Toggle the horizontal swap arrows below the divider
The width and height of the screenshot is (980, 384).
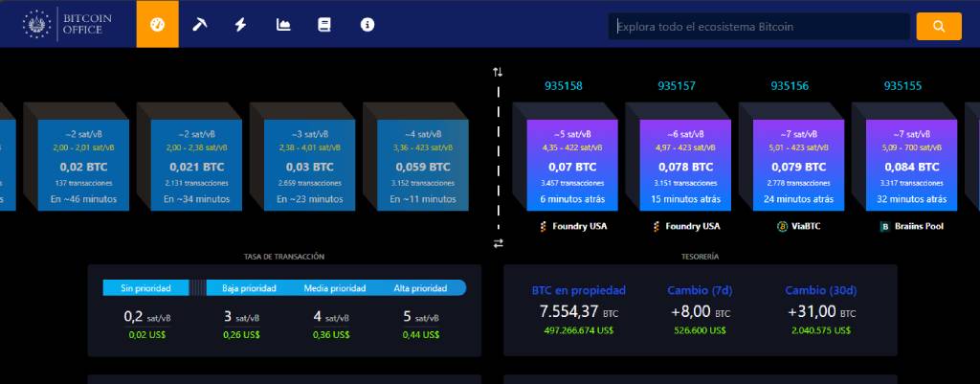(x=498, y=243)
